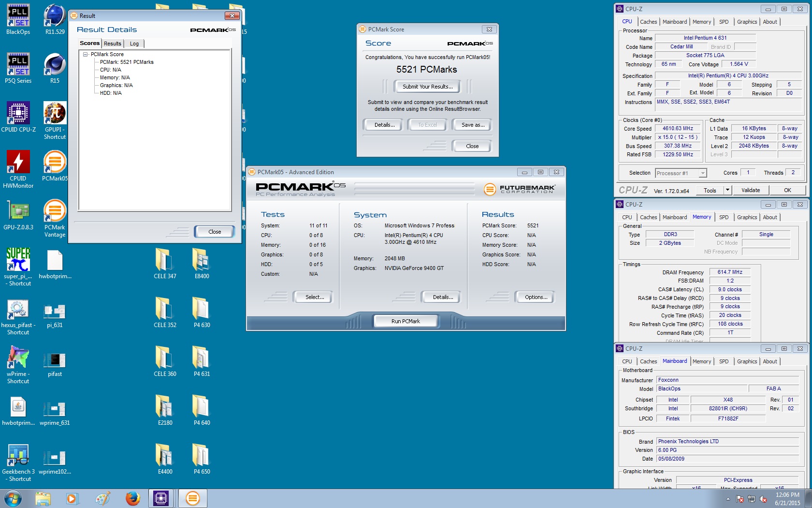Open the E4400 folder
Screen dimensions: 812x508
click(165, 459)
